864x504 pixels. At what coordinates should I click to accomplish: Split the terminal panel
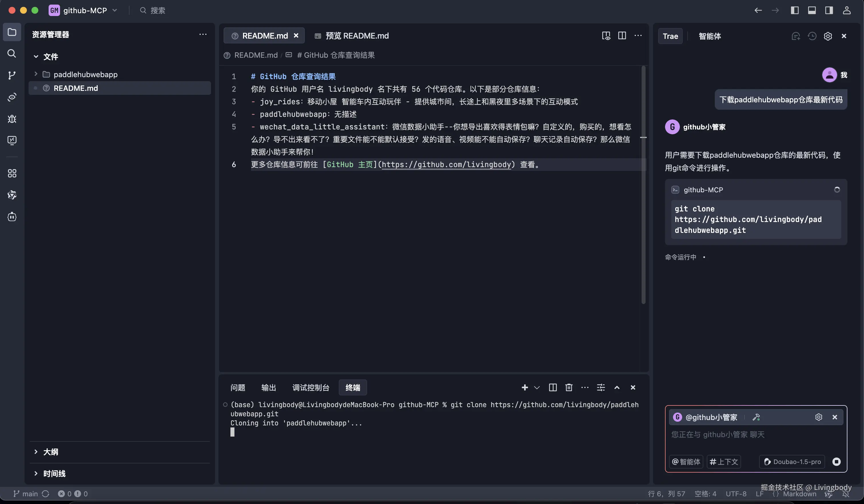click(x=552, y=387)
